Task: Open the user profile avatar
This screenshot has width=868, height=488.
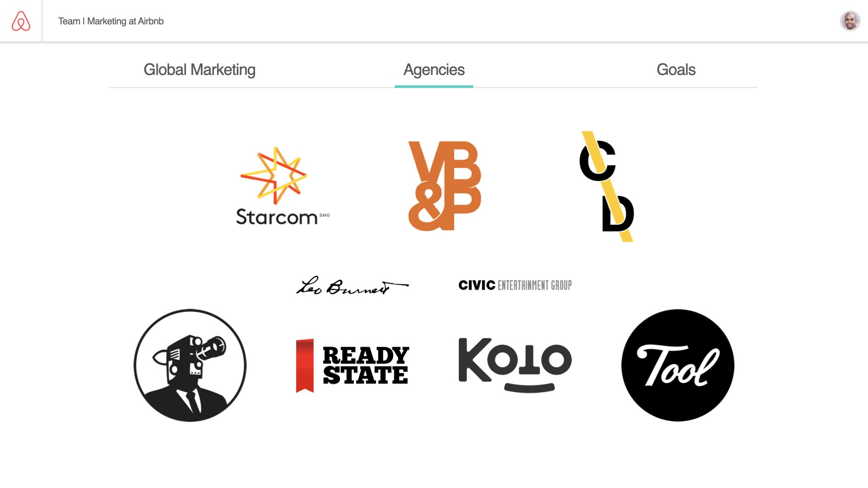Action: (850, 21)
